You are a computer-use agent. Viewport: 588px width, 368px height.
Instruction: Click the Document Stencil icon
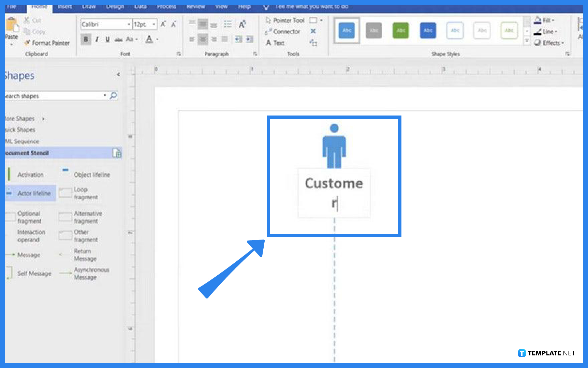117,153
